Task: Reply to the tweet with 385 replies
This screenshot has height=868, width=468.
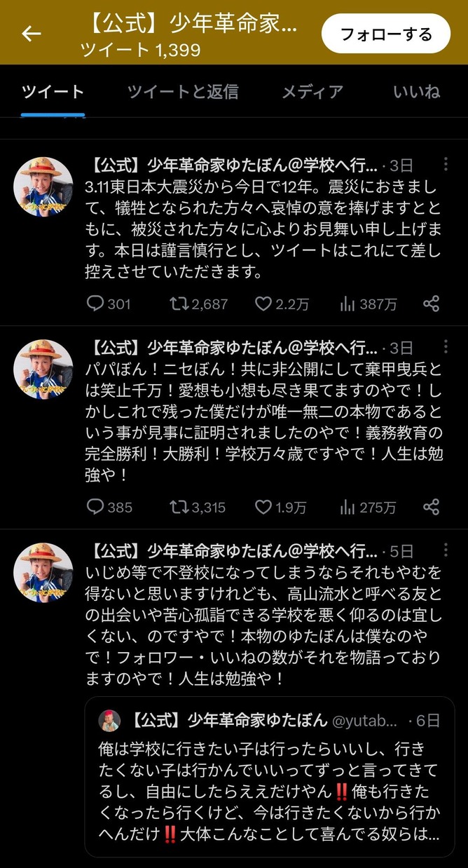Action: point(109,506)
